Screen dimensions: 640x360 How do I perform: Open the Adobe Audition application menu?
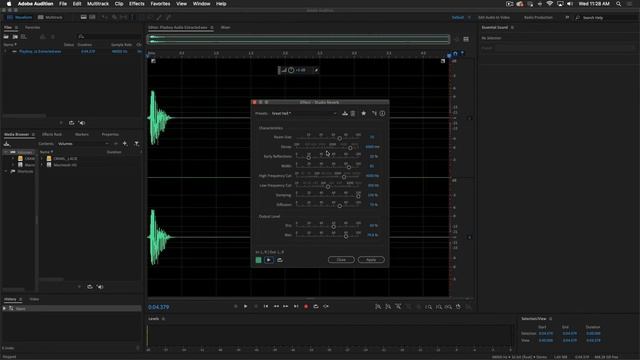point(36,4)
